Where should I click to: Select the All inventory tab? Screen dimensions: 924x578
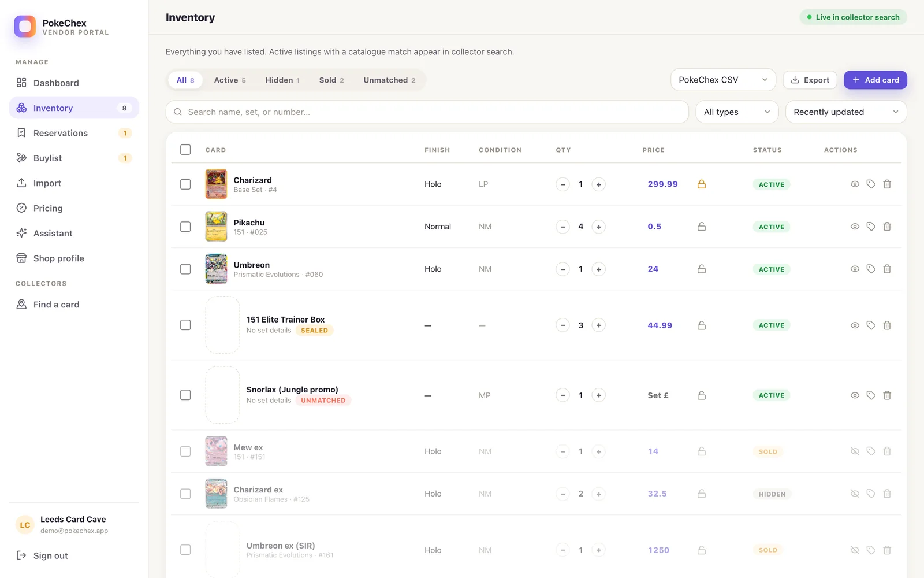(x=185, y=80)
